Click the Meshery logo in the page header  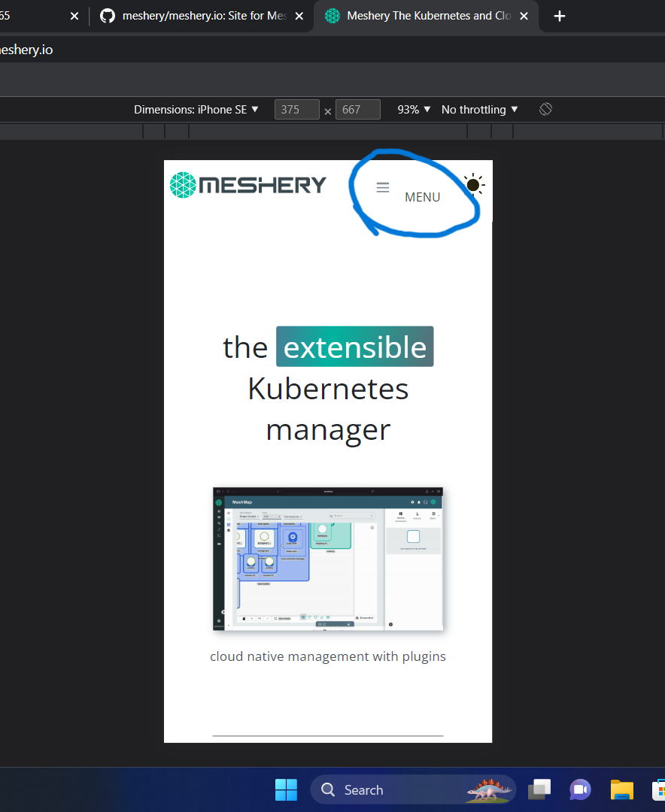point(247,184)
